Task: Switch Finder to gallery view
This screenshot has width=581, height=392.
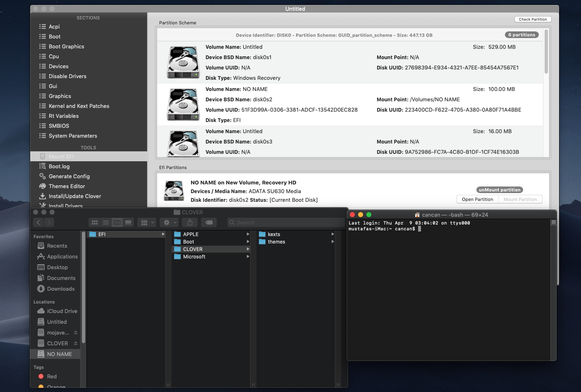Action: tap(128, 222)
